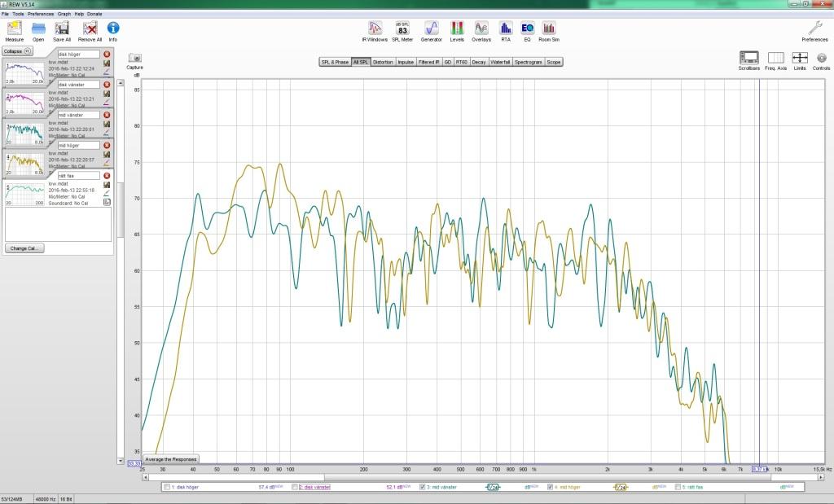Remove the 'disk vänster' measurement with red X

point(107,85)
